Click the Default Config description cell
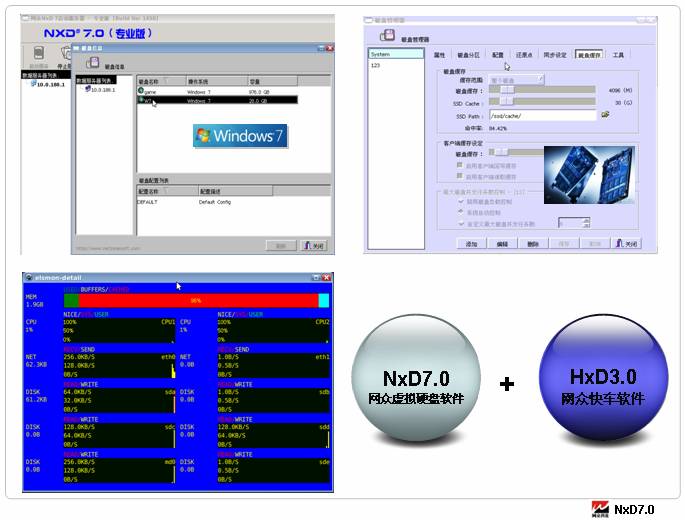This screenshot has width=685, height=520. pos(214,202)
